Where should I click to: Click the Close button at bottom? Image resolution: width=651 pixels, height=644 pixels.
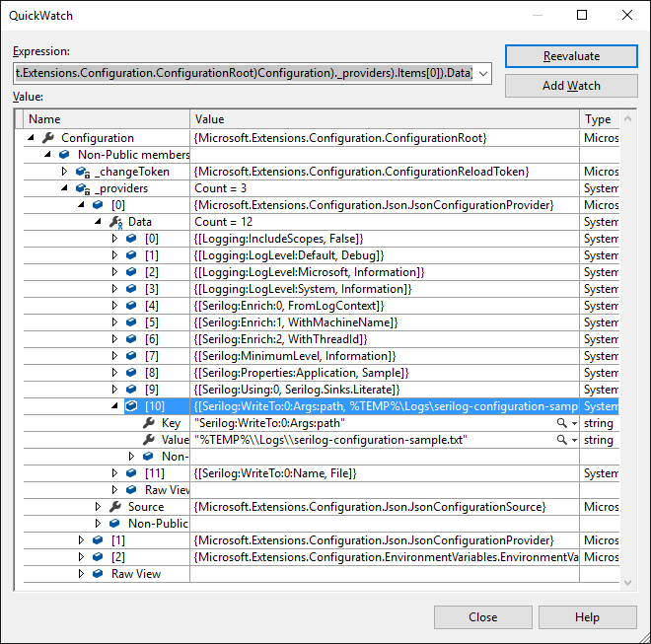483,616
